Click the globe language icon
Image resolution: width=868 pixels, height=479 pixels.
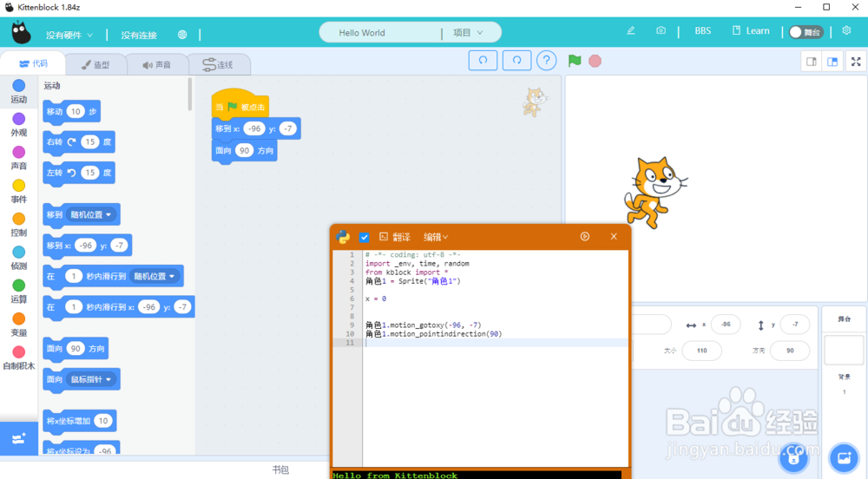[x=182, y=35]
